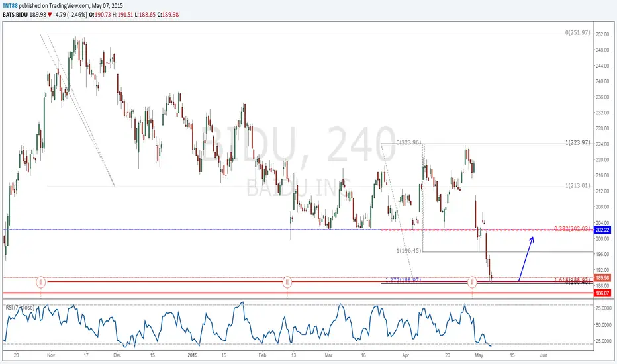Viewport: 617px width, 364px height.
Task: Click the Jun date axis label
Action: point(544,355)
